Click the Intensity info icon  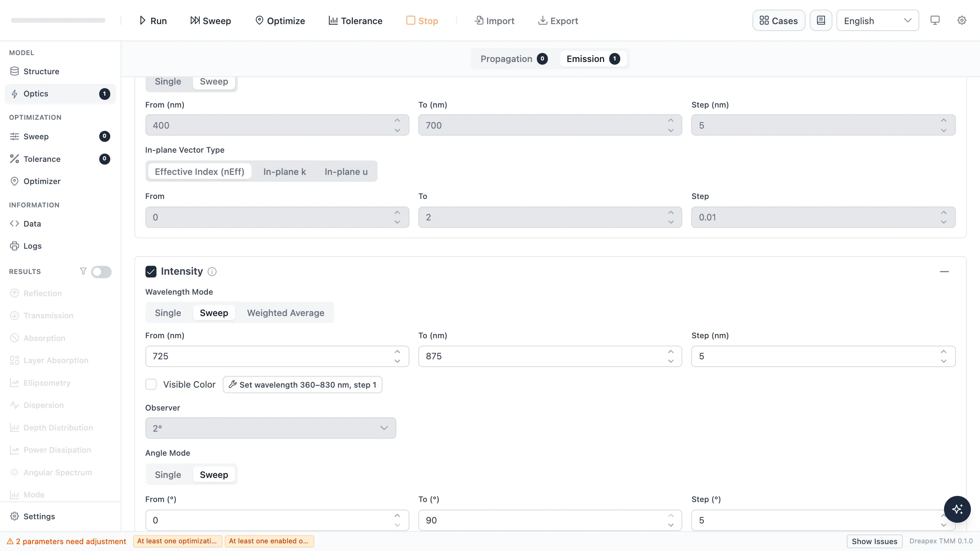212,272
